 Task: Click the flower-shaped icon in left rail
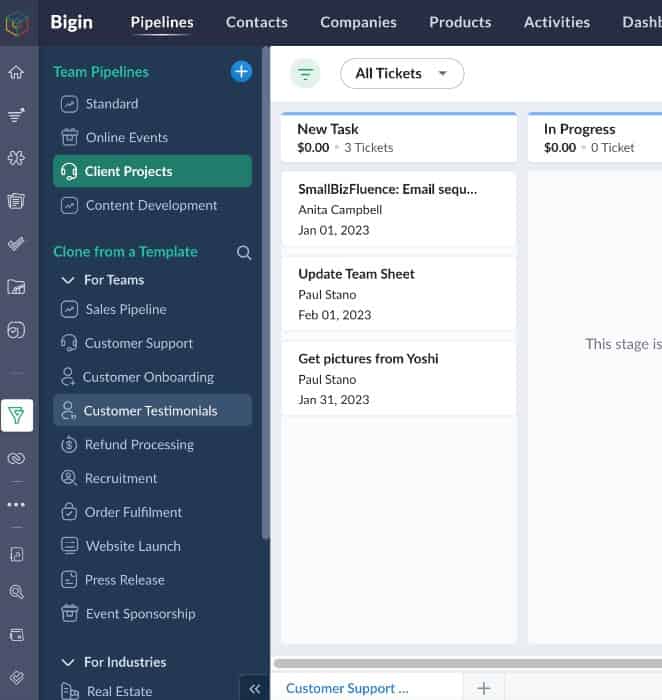(16, 158)
